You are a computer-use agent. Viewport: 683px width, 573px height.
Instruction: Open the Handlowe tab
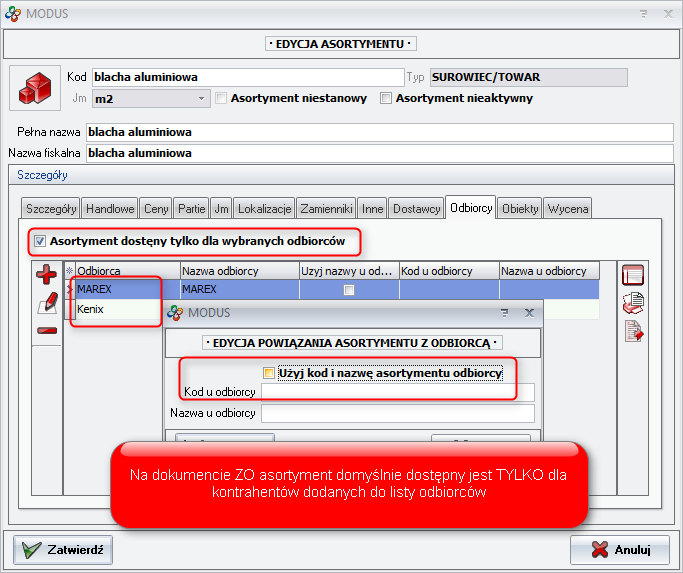tap(110, 209)
